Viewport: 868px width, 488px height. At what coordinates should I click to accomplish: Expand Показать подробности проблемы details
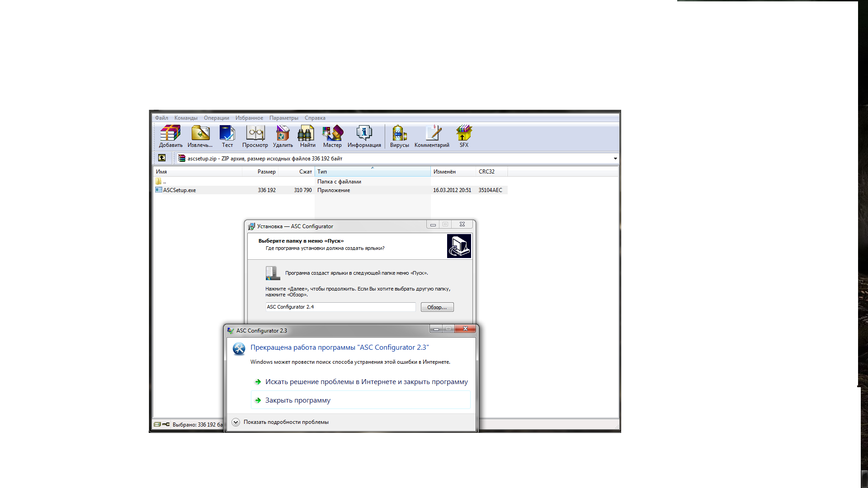pos(236,422)
